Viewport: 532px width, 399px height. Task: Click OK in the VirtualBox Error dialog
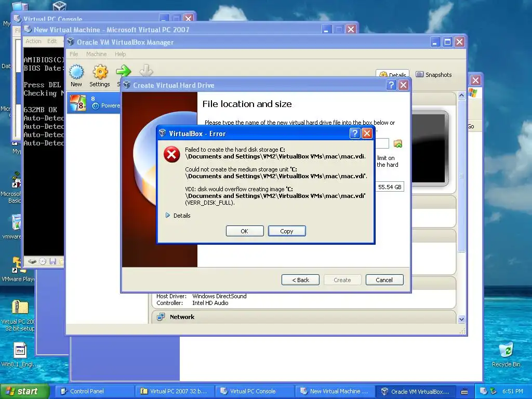pos(245,231)
